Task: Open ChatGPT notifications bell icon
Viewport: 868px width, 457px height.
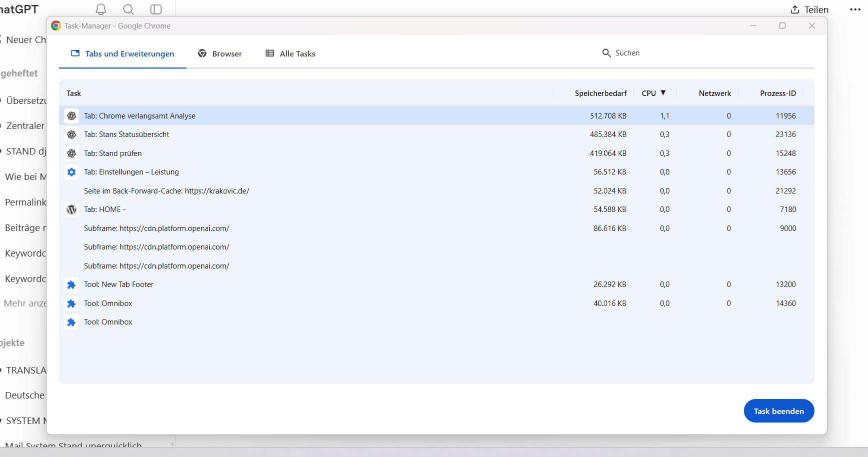Action: coord(101,9)
